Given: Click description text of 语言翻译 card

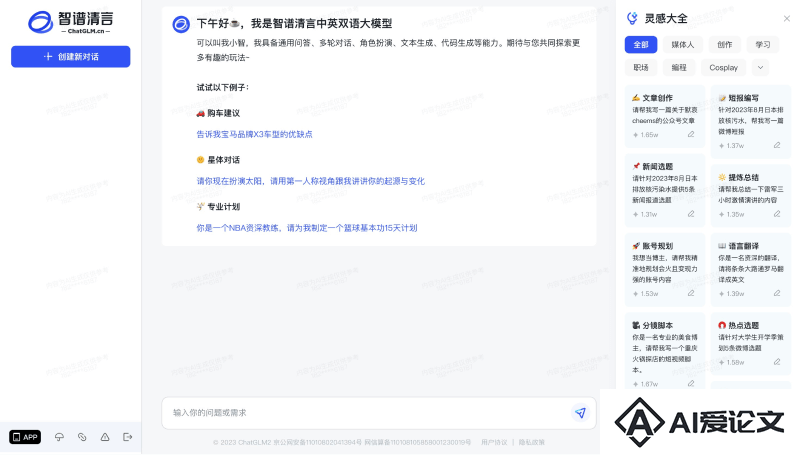Looking at the screenshot, I should (x=751, y=269).
